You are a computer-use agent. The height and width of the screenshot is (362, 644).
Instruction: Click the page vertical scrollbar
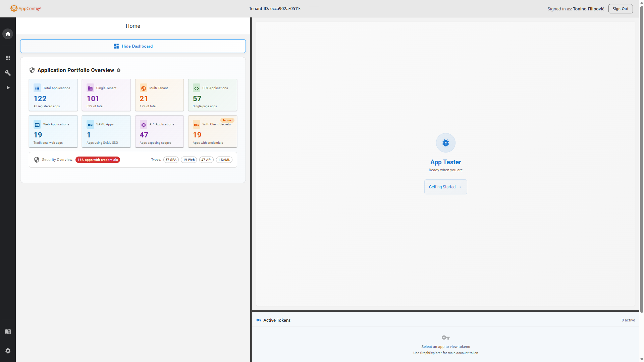tap(641, 168)
